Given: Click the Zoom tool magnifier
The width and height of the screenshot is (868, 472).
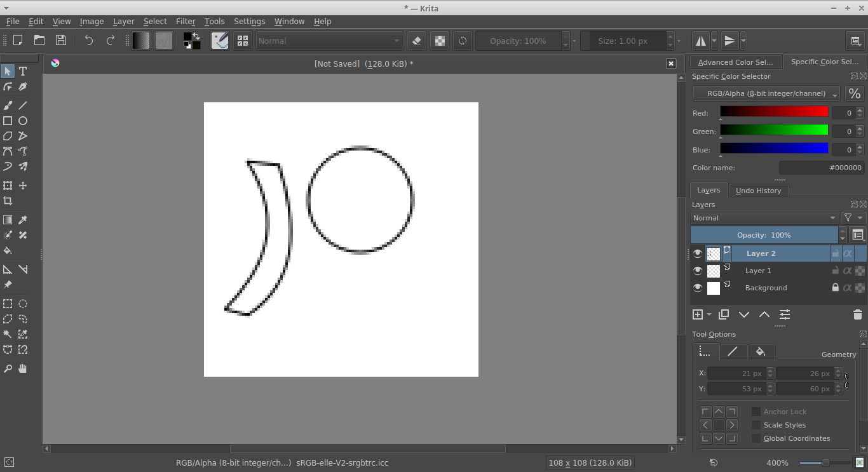Looking at the screenshot, I should [8, 368].
